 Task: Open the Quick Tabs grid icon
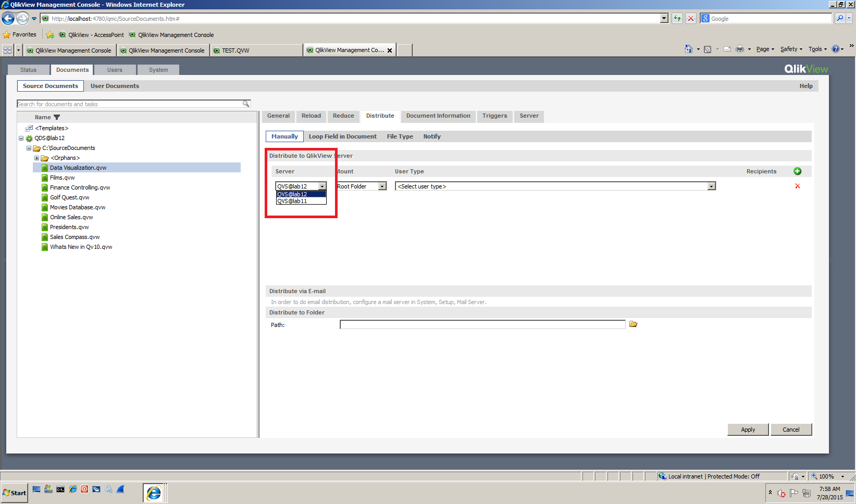click(x=8, y=51)
